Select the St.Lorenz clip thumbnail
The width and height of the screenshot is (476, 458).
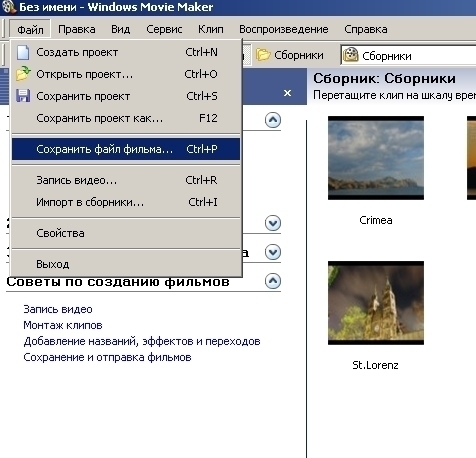tap(376, 303)
